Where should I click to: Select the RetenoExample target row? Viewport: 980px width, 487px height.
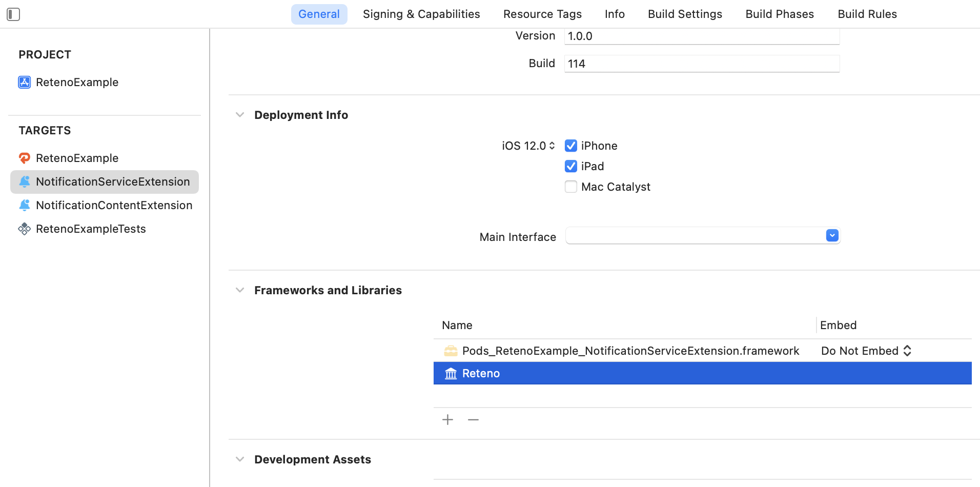105,158
